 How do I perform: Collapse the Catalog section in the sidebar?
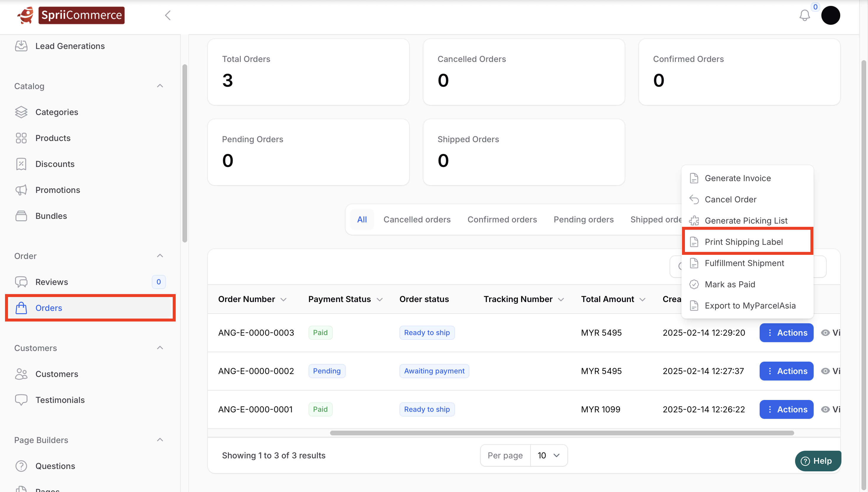click(x=160, y=86)
